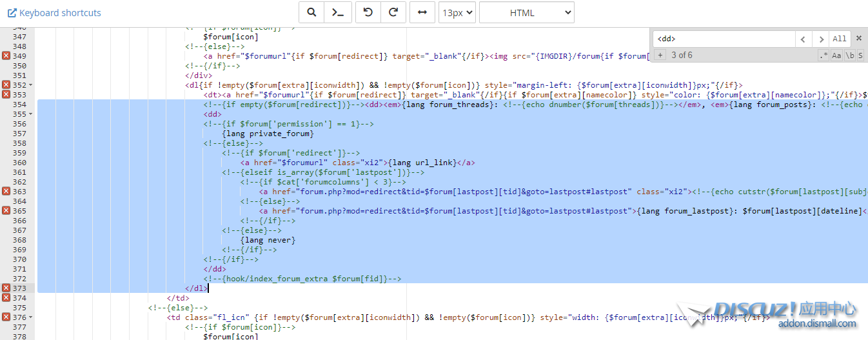
Task: Jump to next search match
Action: pos(820,39)
